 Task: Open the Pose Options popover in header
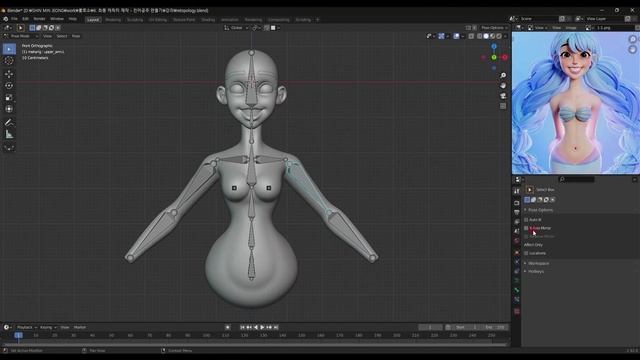(493, 28)
